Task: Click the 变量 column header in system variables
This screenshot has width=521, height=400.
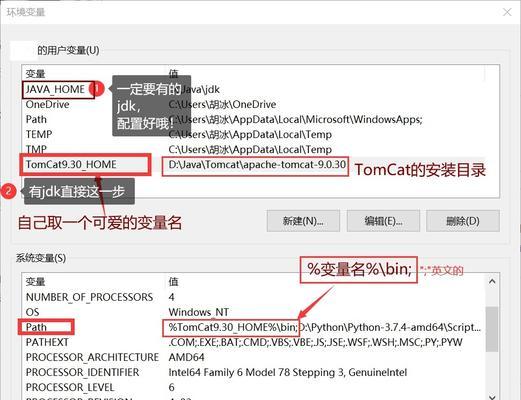Action: (x=35, y=282)
